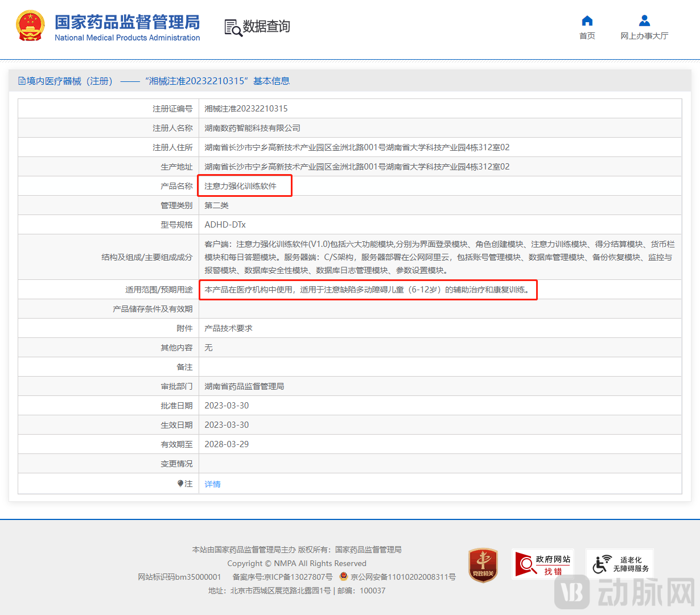This screenshot has width=700, height=615.
Task: Click Copyright NMPA All Rights Reserved text
Action: 297,563
